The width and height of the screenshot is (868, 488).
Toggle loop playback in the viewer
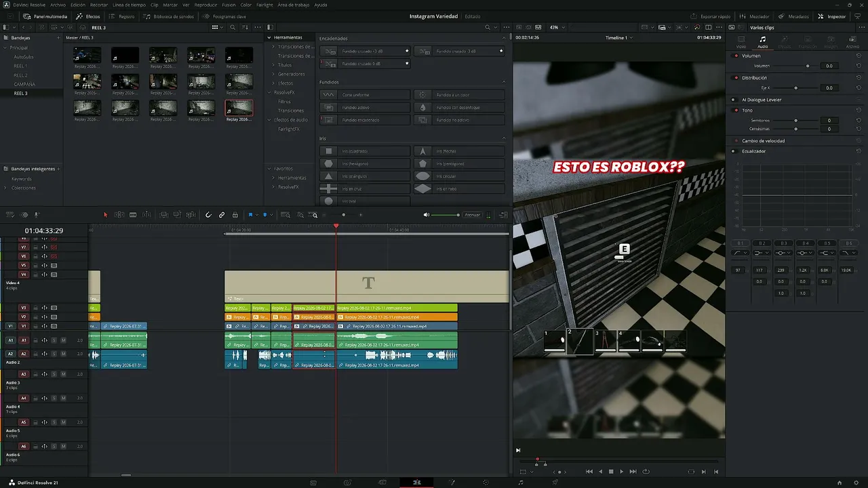646,472
